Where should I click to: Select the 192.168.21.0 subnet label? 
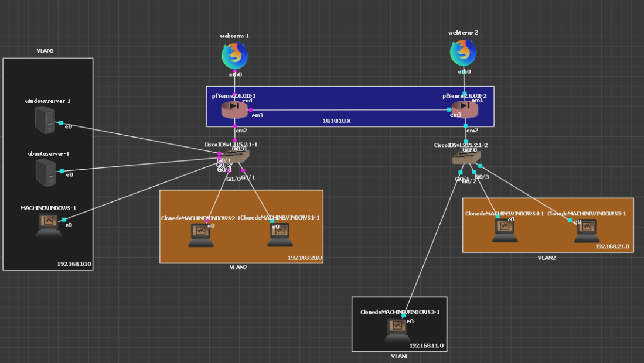[x=612, y=246]
